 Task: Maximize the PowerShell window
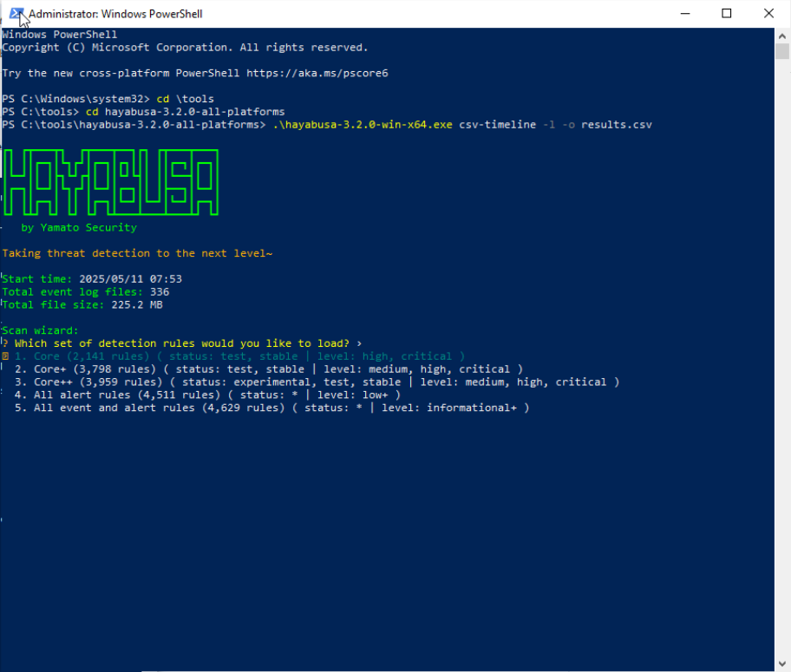coord(727,13)
